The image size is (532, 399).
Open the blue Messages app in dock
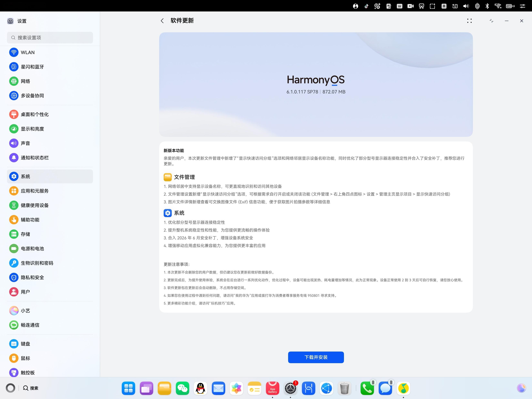pyautogui.click(x=385, y=388)
